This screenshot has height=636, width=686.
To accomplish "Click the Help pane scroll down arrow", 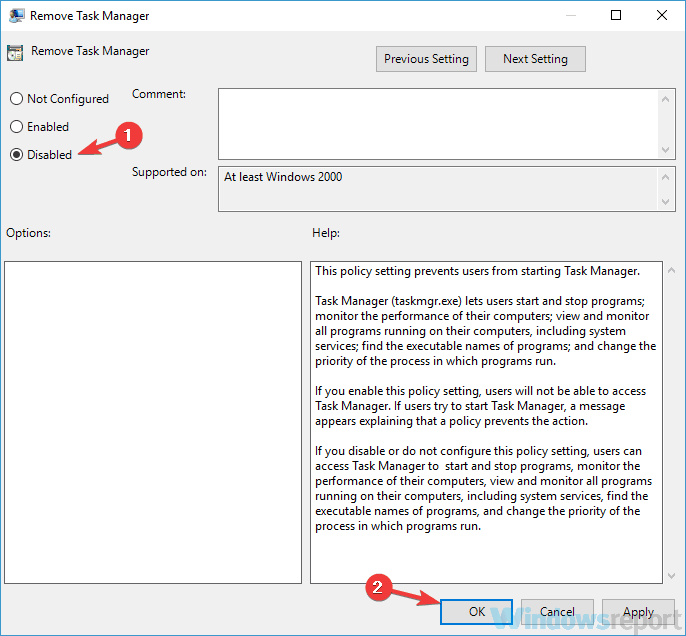I will [x=672, y=576].
